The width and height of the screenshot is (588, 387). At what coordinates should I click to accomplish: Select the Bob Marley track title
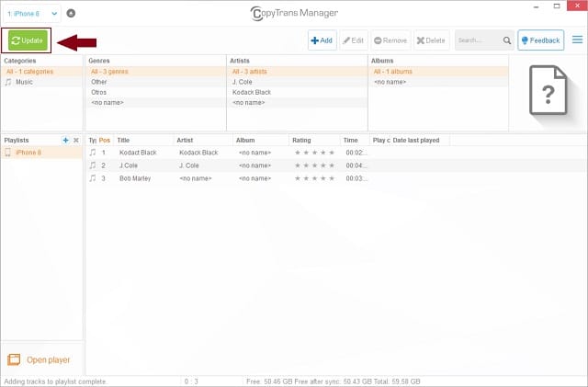coord(135,178)
